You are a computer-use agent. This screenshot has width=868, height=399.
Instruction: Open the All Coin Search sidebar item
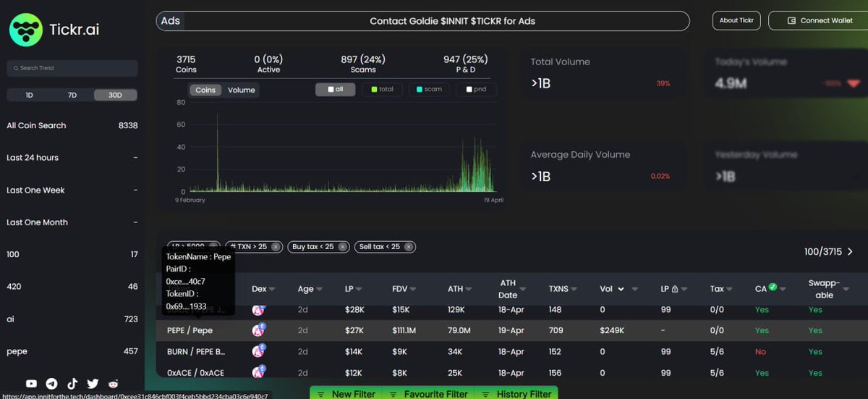tap(72, 125)
